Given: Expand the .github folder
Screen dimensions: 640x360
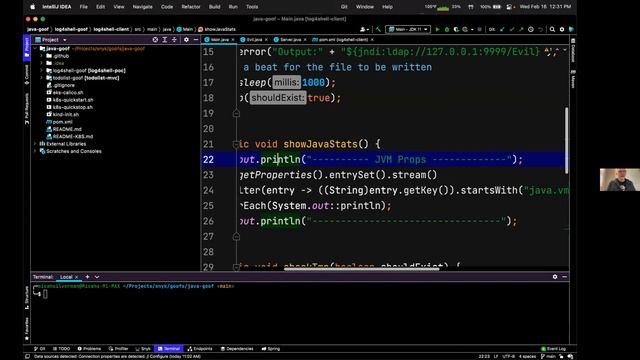Looking at the screenshot, I should click(x=42, y=56).
